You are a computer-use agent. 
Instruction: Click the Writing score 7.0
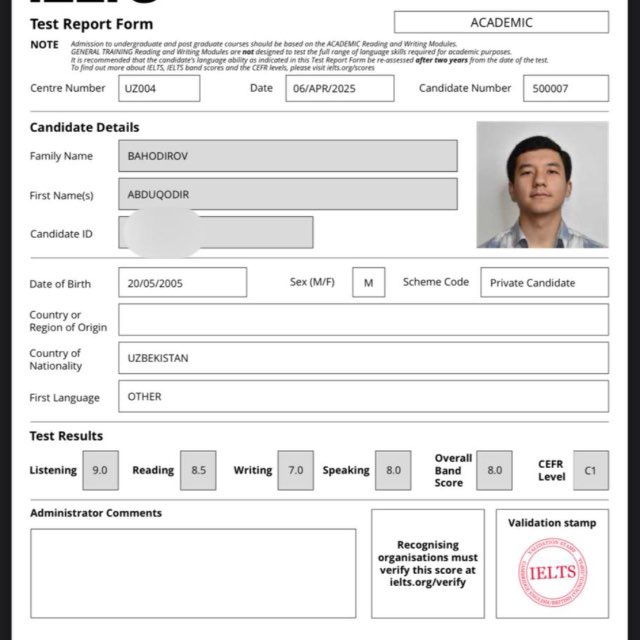296,470
